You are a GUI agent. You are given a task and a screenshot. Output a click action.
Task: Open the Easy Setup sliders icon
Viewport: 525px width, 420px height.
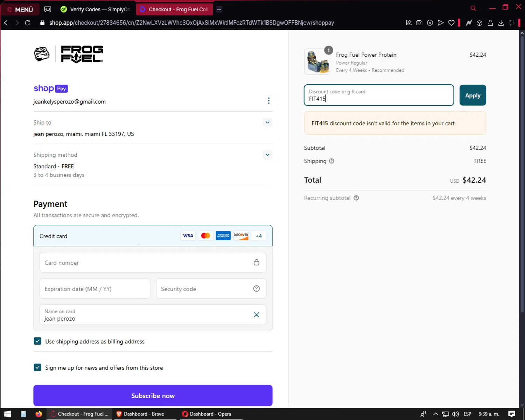[x=512, y=23]
